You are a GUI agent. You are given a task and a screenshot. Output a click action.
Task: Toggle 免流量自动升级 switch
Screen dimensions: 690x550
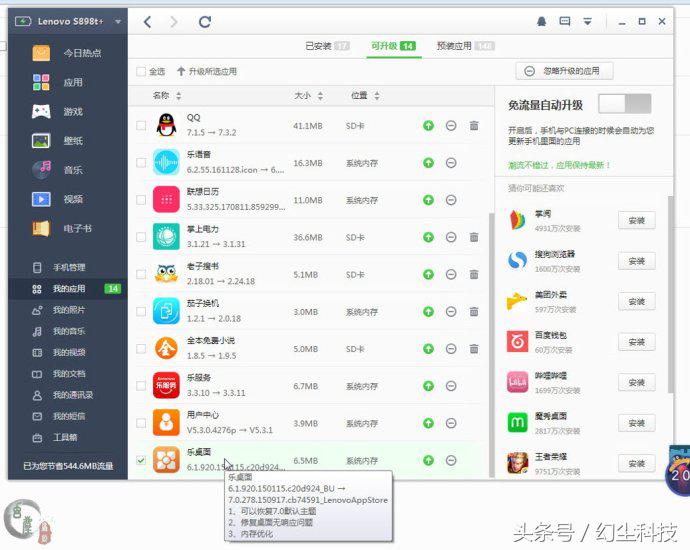[624, 104]
